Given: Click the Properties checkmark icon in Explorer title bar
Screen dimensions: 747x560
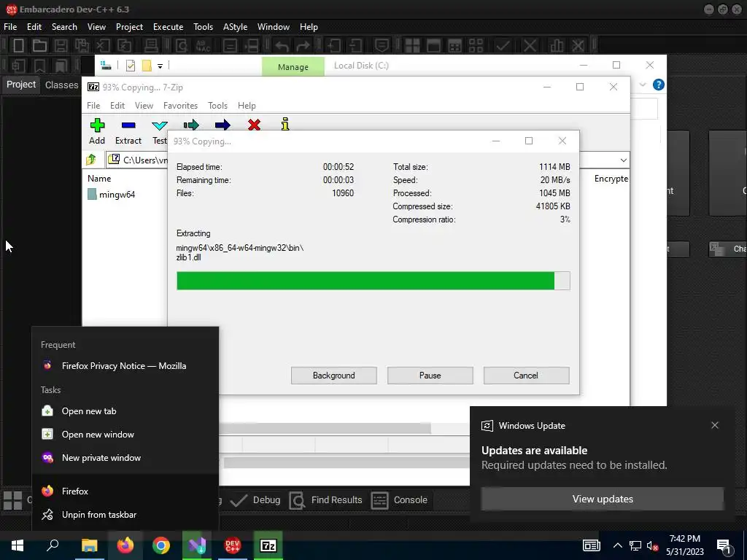Looking at the screenshot, I should [131, 66].
